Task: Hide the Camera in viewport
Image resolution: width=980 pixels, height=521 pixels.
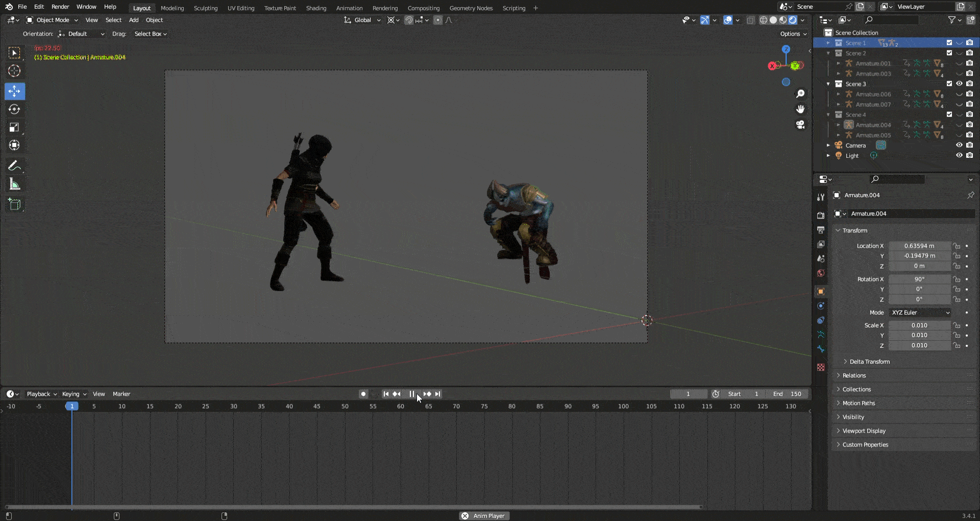Action: coord(960,145)
